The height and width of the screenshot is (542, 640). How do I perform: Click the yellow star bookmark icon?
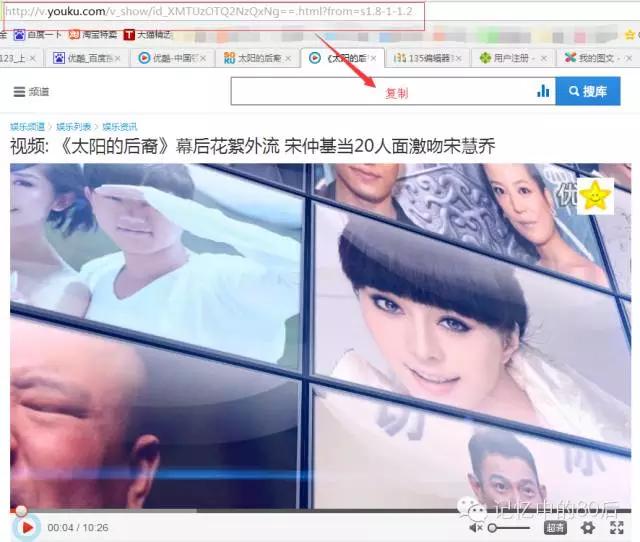(x=630, y=36)
